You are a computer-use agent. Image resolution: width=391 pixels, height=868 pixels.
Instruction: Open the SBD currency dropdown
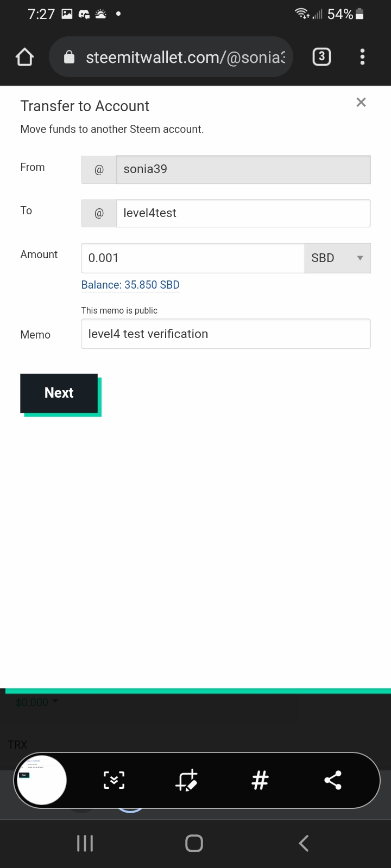pyautogui.click(x=337, y=258)
